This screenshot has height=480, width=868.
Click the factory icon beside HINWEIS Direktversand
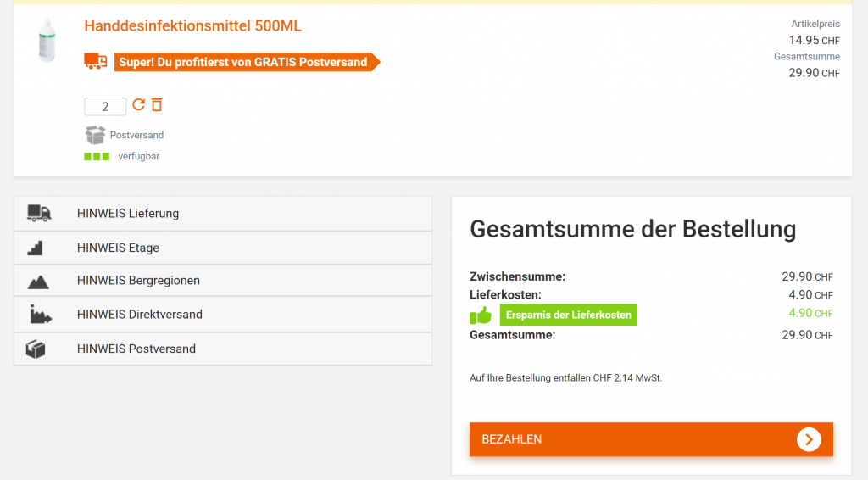(40, 315)
